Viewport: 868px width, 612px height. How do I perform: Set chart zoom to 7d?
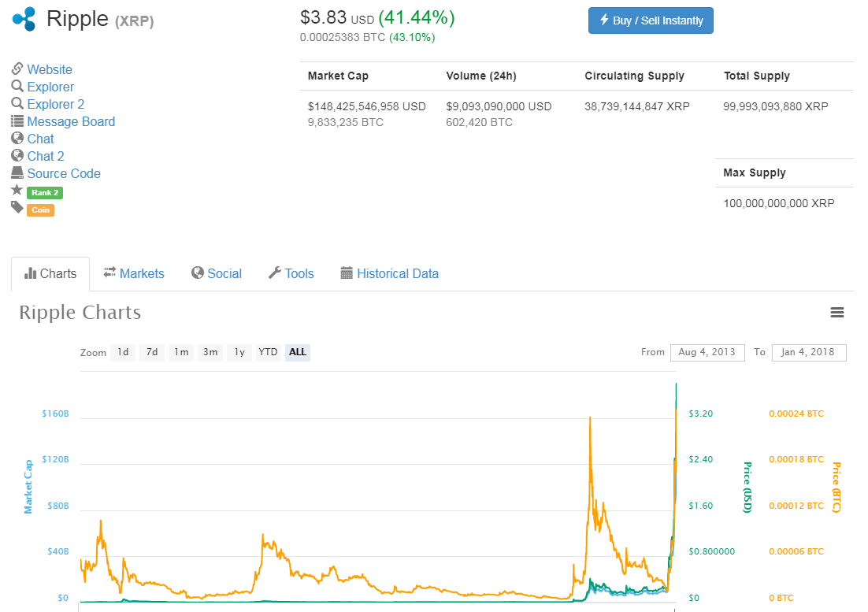152,353
